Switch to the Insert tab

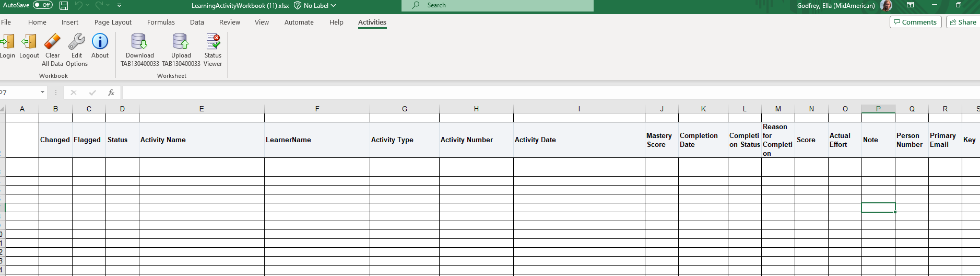tap(70, 22)
